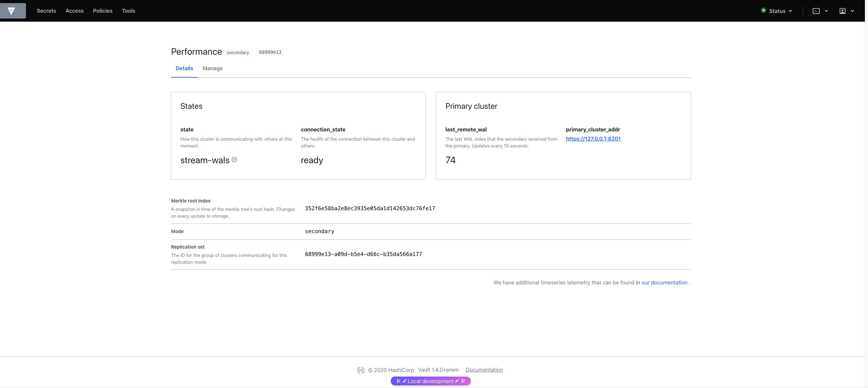Click the connection_state value ready
Screen dimensions: 868x388
tap(312, 160)
